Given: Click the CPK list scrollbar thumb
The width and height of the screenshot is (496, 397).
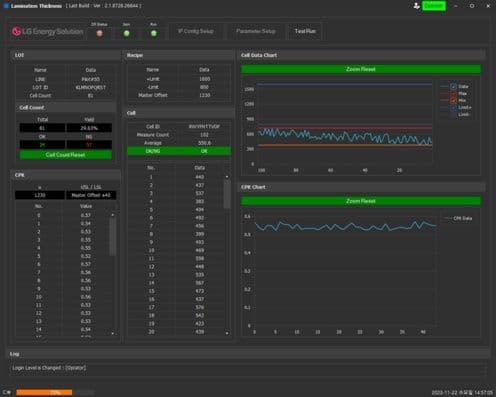Looking at the screenshot, I should pyautogui.click(x=113, y=237).
